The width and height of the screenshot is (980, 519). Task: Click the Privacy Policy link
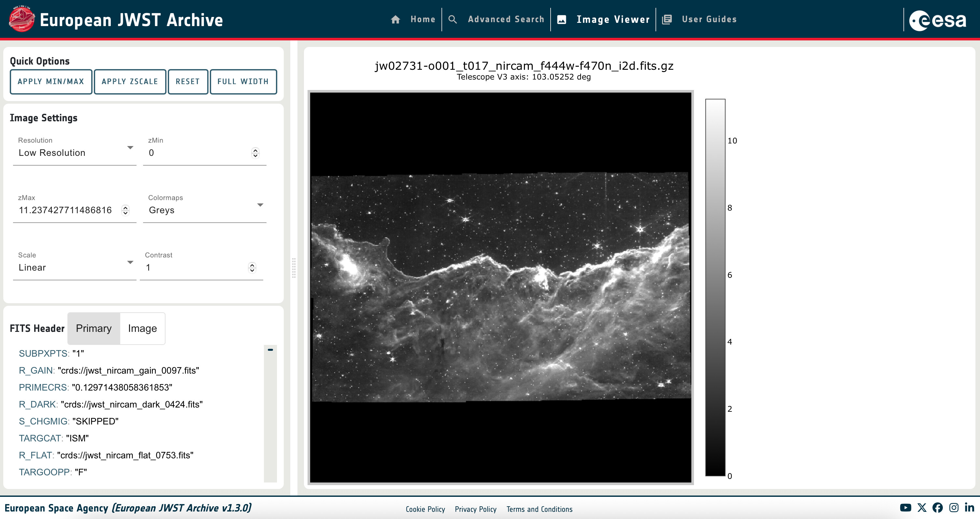tap(476, 509)
